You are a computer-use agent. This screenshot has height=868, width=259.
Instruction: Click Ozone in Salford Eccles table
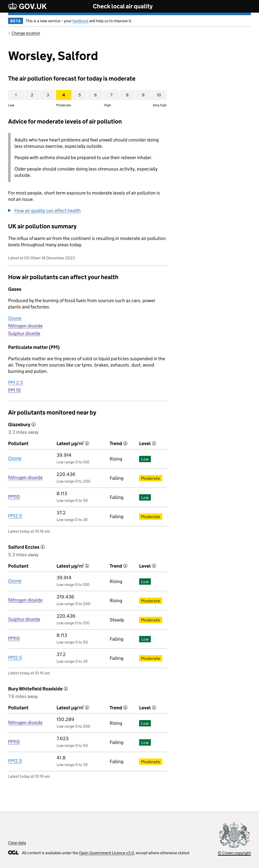pos(15,581)
